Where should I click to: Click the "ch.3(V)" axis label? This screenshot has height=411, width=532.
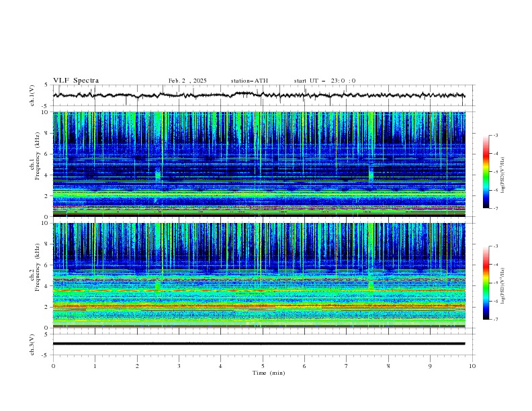click(32, 345)
